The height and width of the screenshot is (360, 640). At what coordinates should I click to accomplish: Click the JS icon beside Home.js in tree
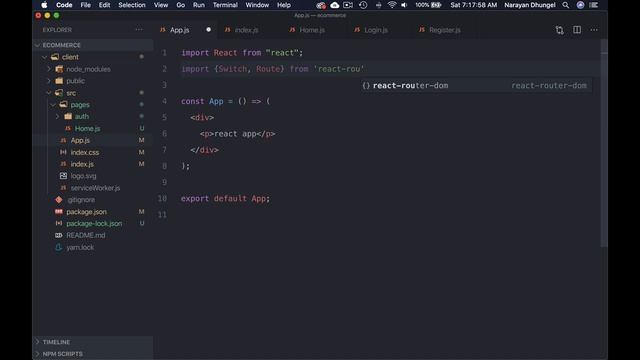point(68,128)
